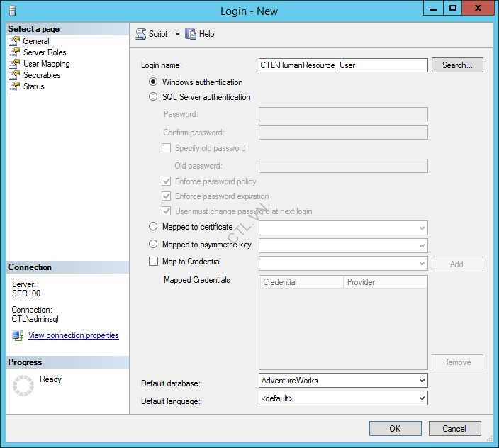Click the database icon in title bar
The image size is (499, 448).
(13, 11)
